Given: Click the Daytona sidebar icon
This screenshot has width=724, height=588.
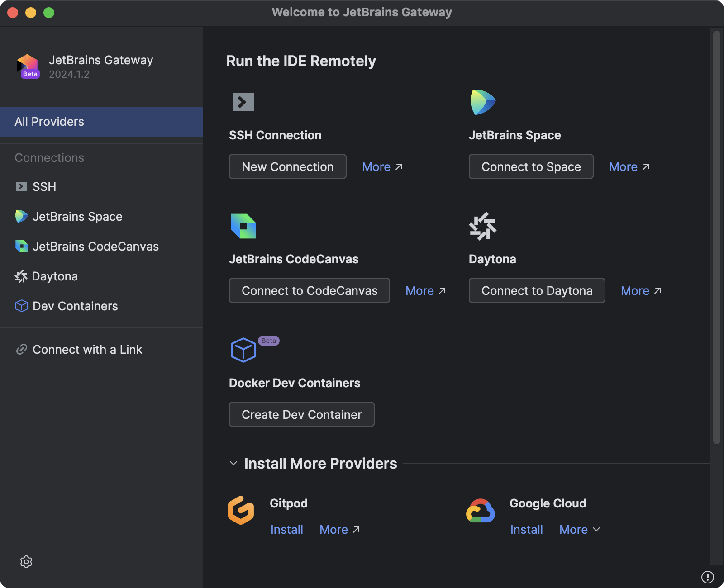Looking at the screenshot, I should click(x=21, y=276).
